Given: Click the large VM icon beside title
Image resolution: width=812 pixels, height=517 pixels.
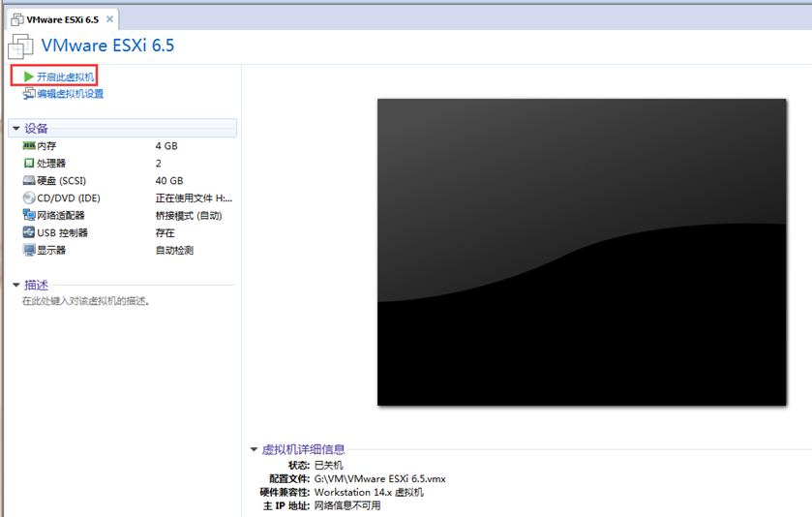Looking at the screenshot, I should [x=20, y=46].
